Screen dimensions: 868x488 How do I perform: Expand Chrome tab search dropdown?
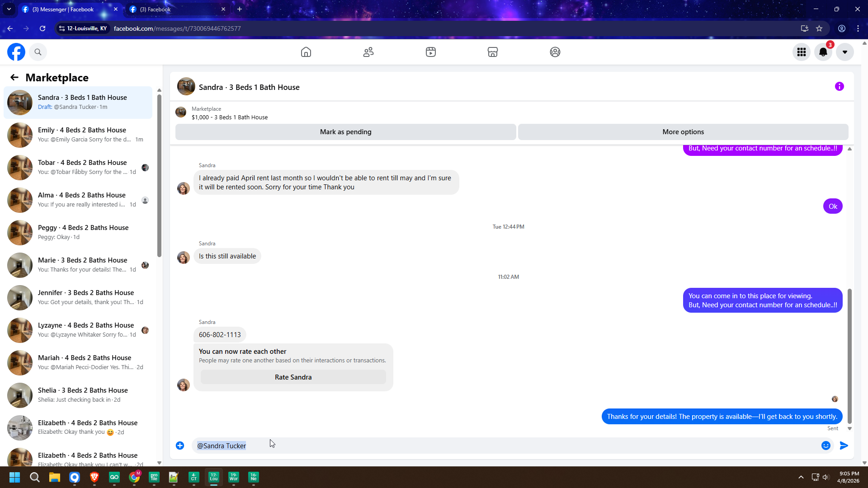click(9, 9)
